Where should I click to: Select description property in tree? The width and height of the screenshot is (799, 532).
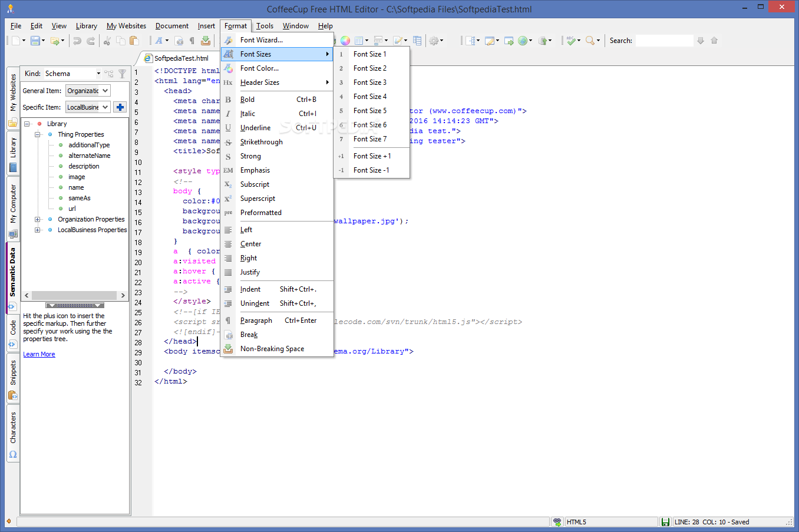(x=84, y=166)
